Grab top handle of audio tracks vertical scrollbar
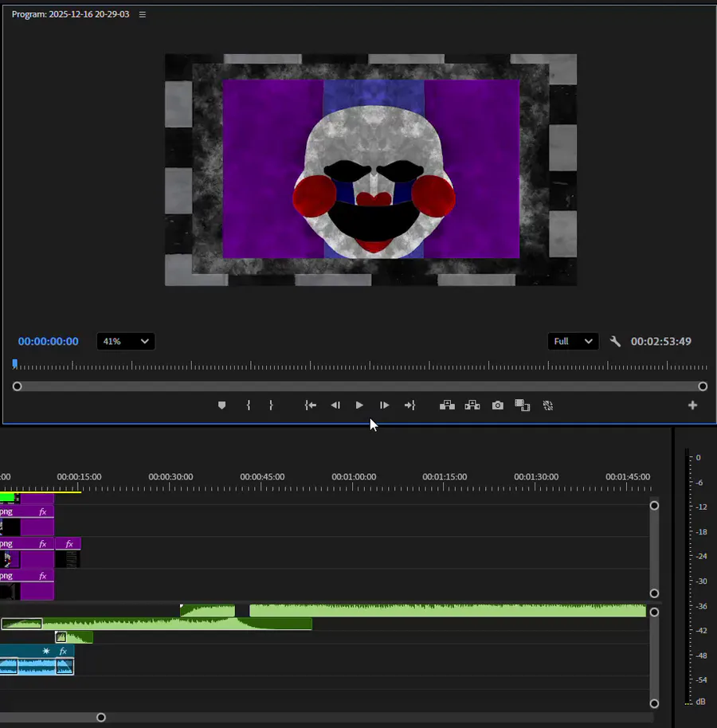This screenshot has height=728, width=717. [x=654, y=613]
